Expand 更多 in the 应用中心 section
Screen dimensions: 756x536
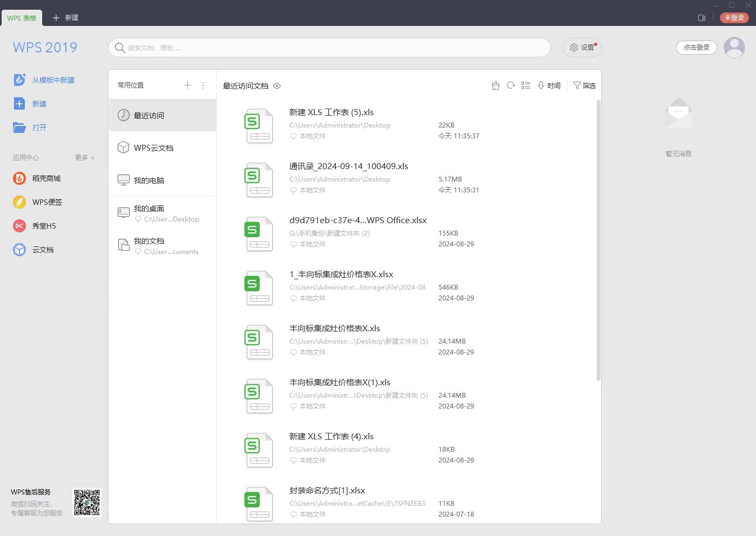click(x=84, y=158)
